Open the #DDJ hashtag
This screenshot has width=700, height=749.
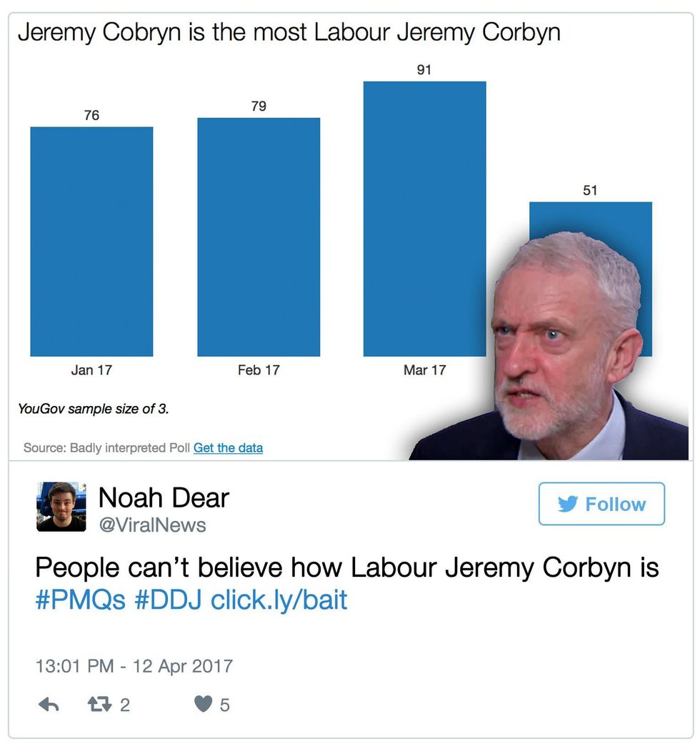click(x=168, y=599)
